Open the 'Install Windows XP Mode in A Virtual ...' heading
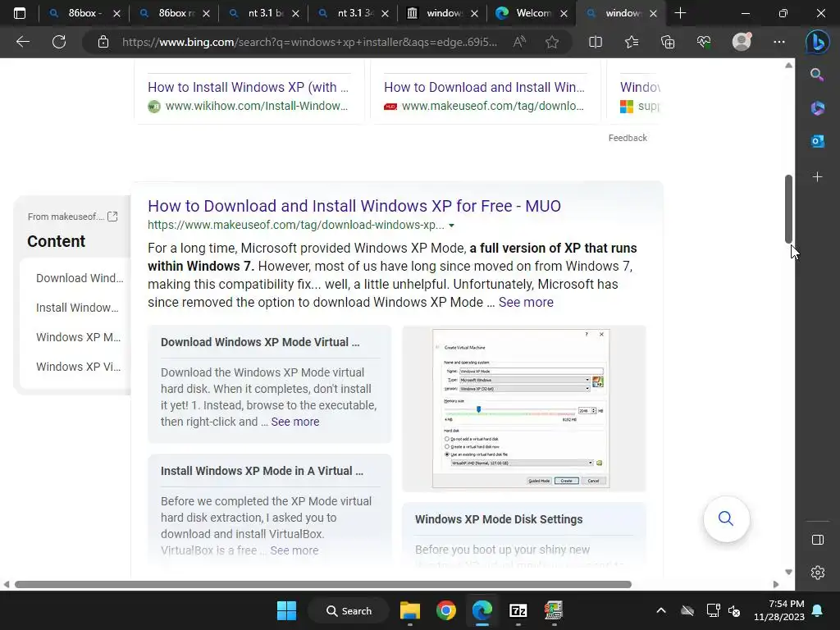Image resolution: width=840 pixels, height=630 pixels. pos(262,471)
